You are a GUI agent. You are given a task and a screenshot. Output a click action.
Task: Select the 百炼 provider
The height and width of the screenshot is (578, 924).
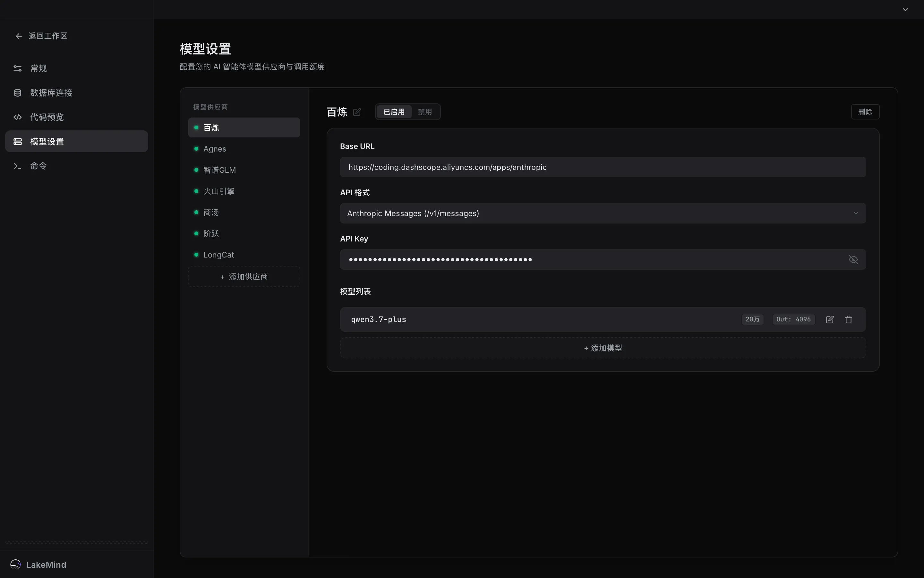(x=244, y=128)
